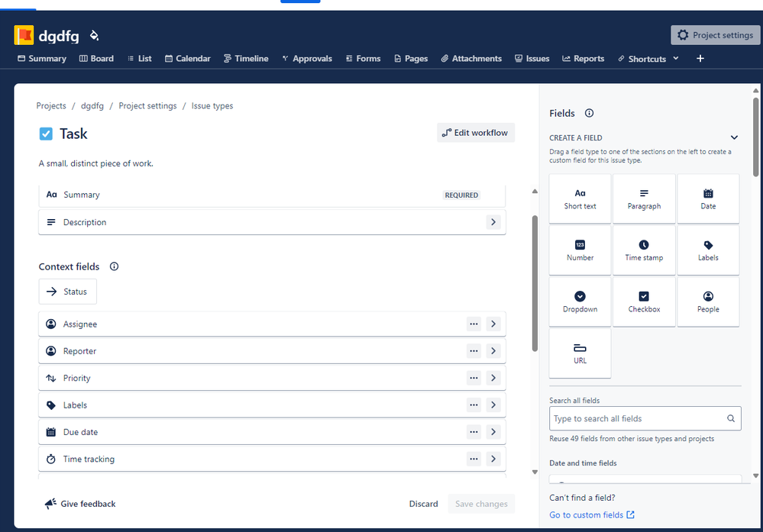Select the Number field type
Screen dimensions: 763x532
(580, 250)
